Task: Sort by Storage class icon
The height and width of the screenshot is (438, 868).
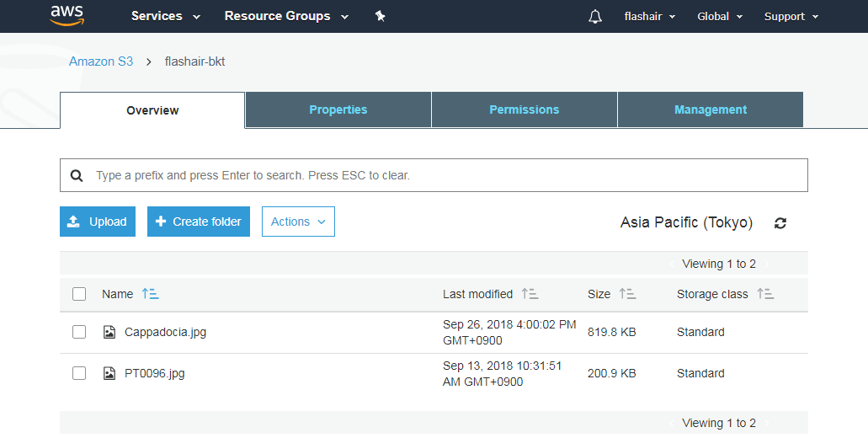Action: pos(765,294)
